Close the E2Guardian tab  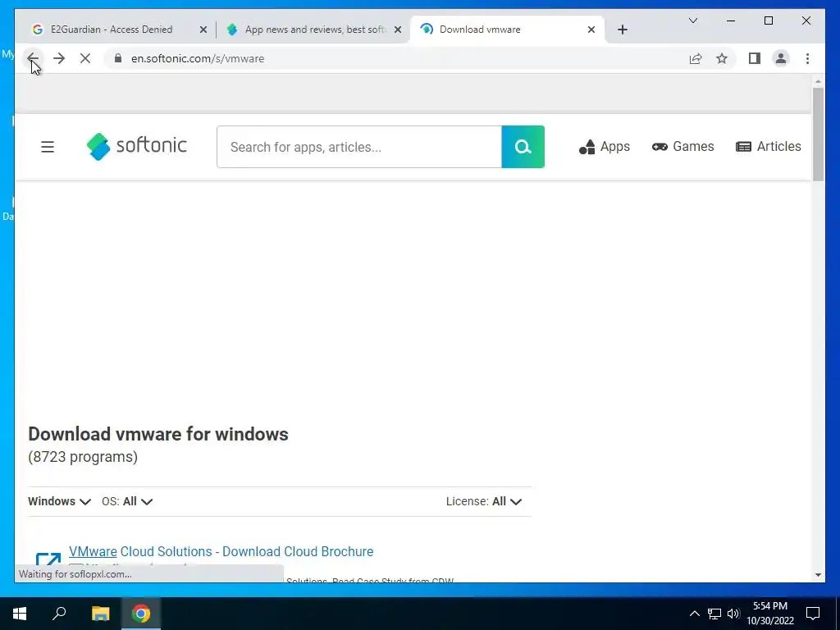coord(203,30)
